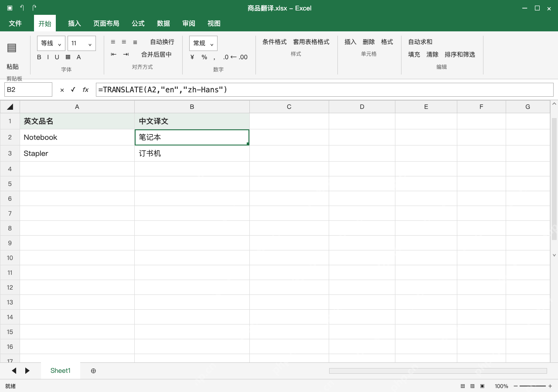Switch to the 公式 formulas tab
Image resolution: width=558 pixels, height=392 pixels.
tap(138, 24)
